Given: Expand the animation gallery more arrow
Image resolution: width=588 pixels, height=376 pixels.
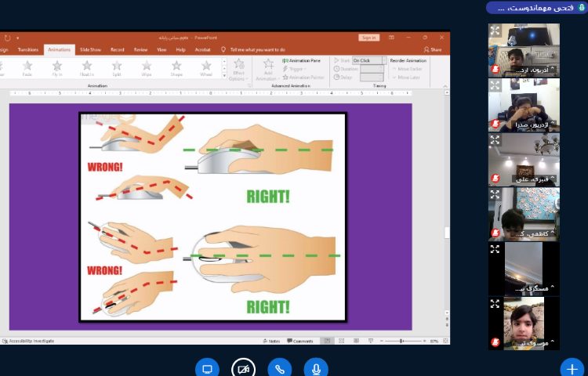Looking at the screenshot, I should coord(223,78).
